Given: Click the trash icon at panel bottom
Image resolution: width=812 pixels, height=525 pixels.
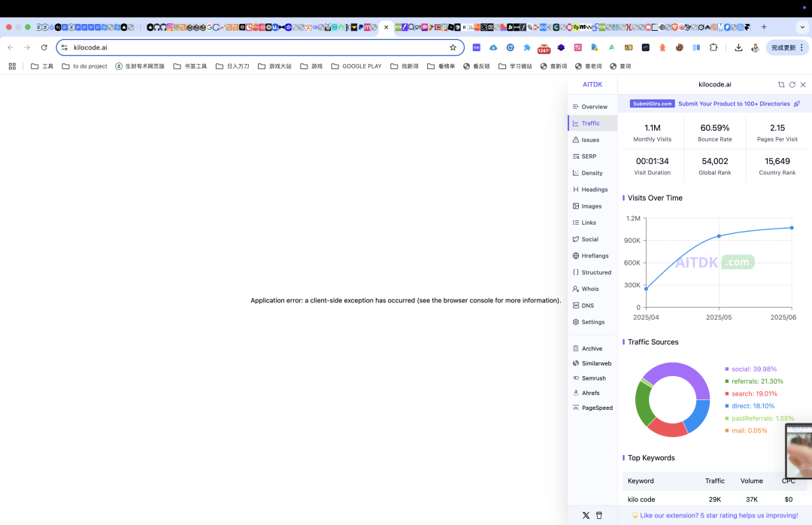Looking at the screenshot, I should click(599, 516).
